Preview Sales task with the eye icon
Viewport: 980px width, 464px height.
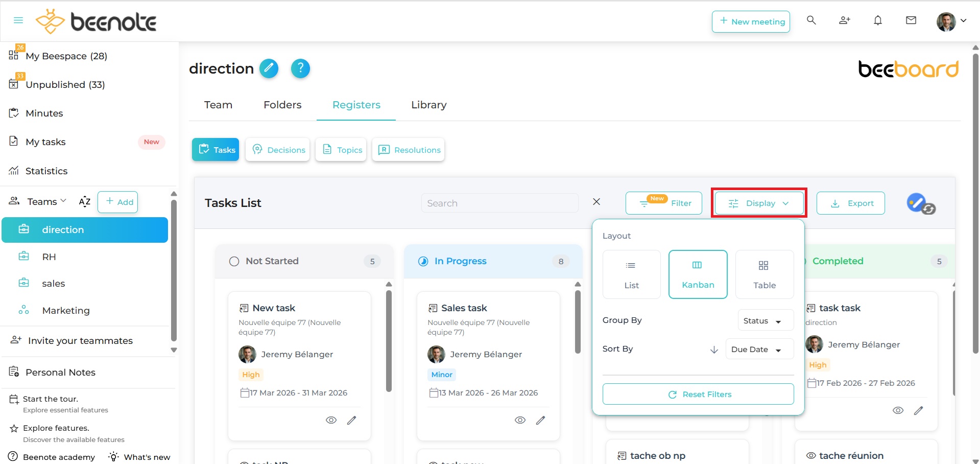pos(520,420)
